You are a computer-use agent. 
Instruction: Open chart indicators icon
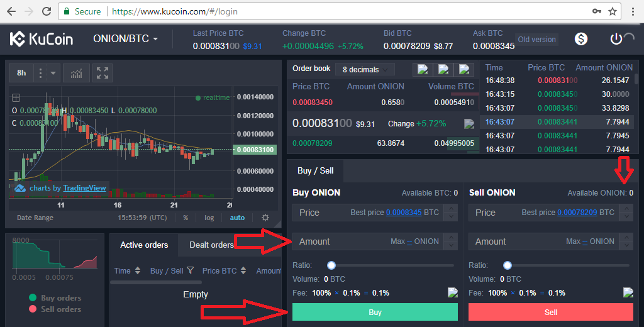click(x=76, y=73)
